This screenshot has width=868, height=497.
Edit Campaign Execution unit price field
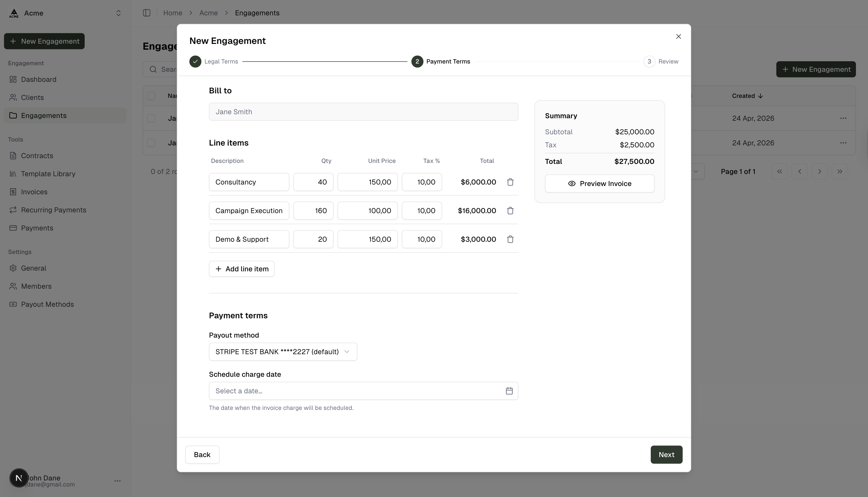click(x=367, y=211)
